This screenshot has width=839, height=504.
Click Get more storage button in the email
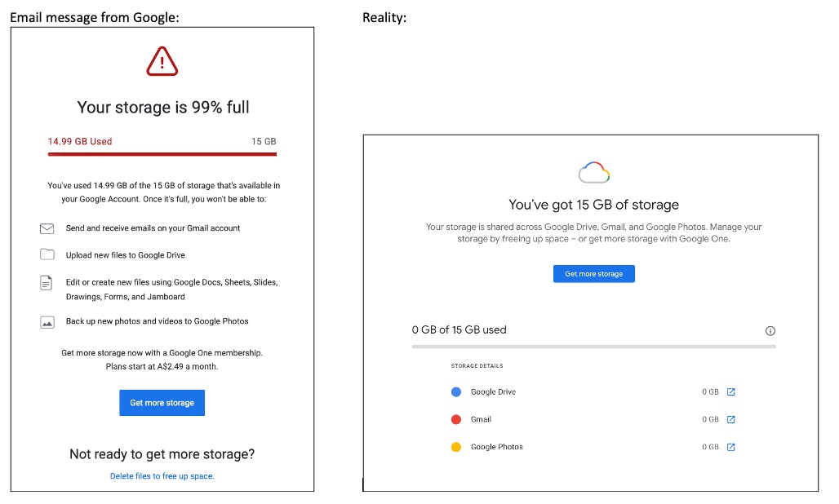(162, 403)
